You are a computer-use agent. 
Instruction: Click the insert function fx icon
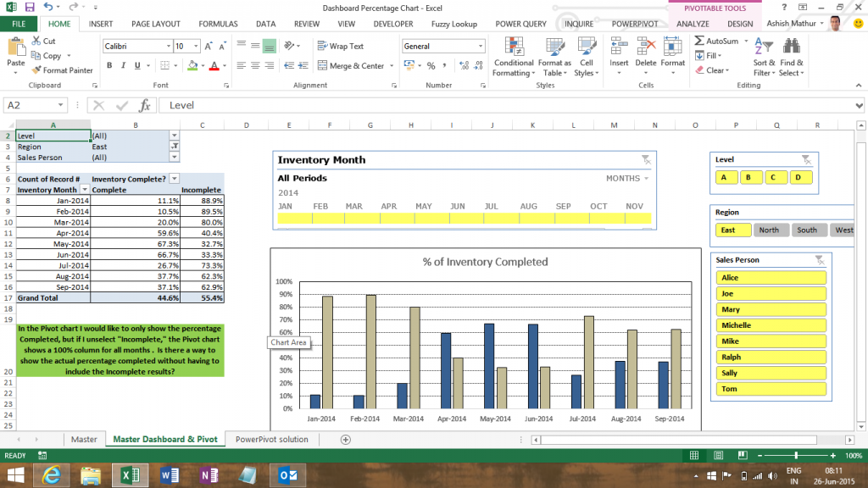pos(144,105)
